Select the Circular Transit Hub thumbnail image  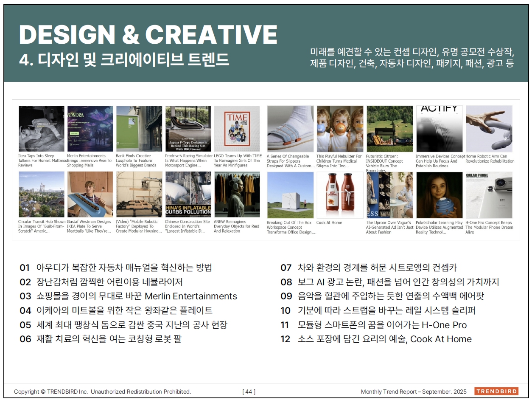pyautogui.click(x=42, y=194)
